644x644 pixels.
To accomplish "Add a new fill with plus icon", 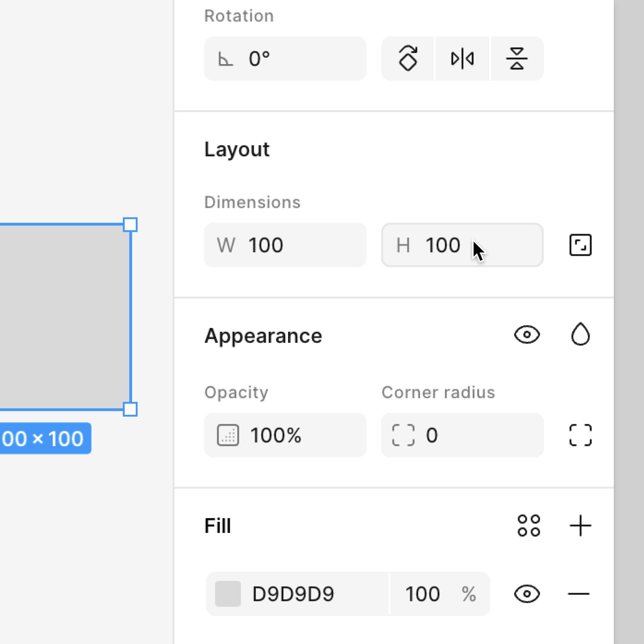I will click(x=580, y=526).
